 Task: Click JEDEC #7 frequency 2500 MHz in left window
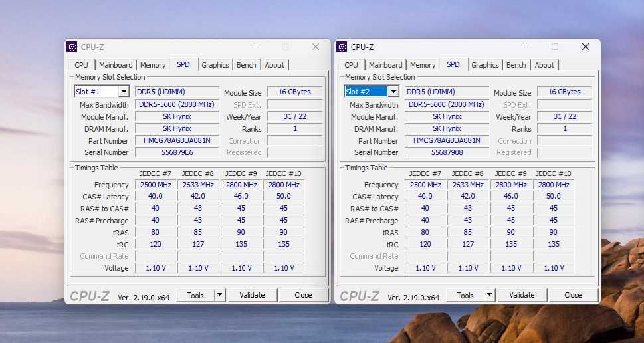156,185
